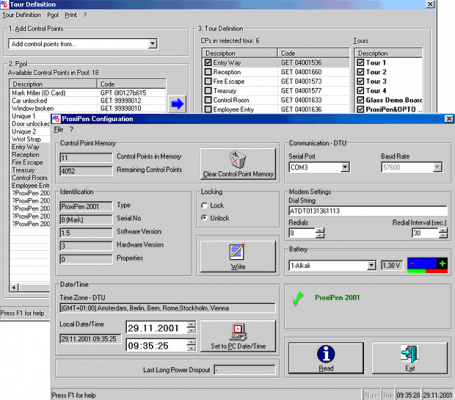
Task: Click the Exit door icon
Action: click(410, 354)
